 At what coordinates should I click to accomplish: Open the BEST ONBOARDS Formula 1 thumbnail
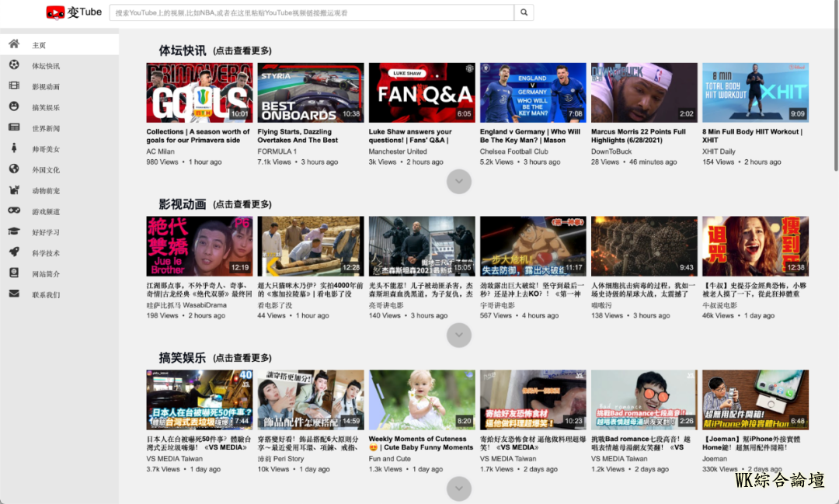(311, 92)
